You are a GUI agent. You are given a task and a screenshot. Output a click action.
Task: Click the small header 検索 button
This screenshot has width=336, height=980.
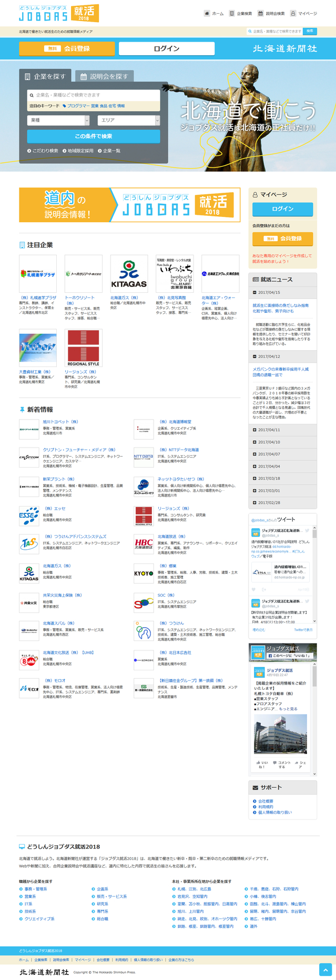(310, 31)
